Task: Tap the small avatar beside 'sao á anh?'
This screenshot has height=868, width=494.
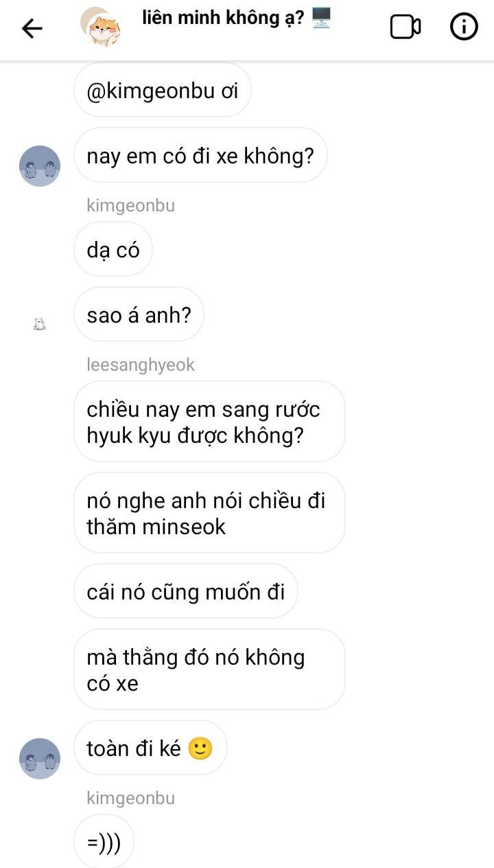Action: click(x=40, y=323)
